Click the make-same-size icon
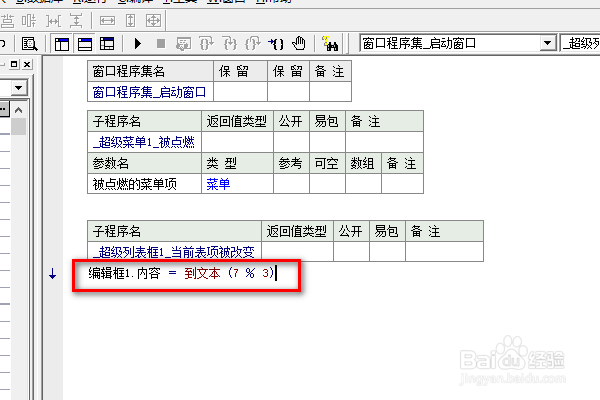600x400 pixels. coord(153,21)
